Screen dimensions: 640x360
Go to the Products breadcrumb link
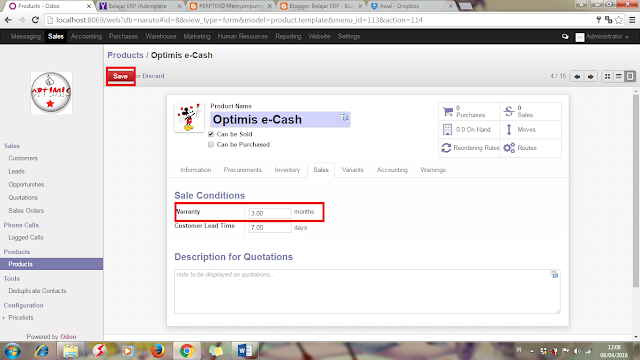coord(125,55)
